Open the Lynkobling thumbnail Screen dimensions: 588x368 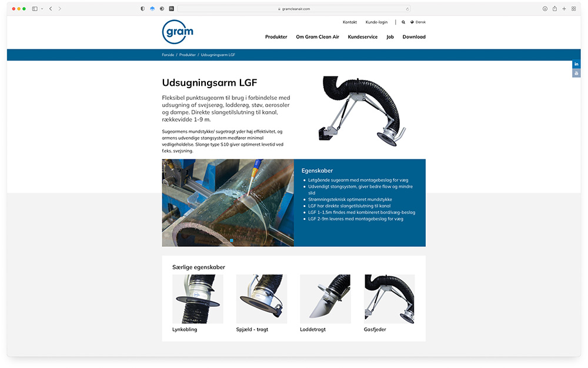click(x=198, y=299)
